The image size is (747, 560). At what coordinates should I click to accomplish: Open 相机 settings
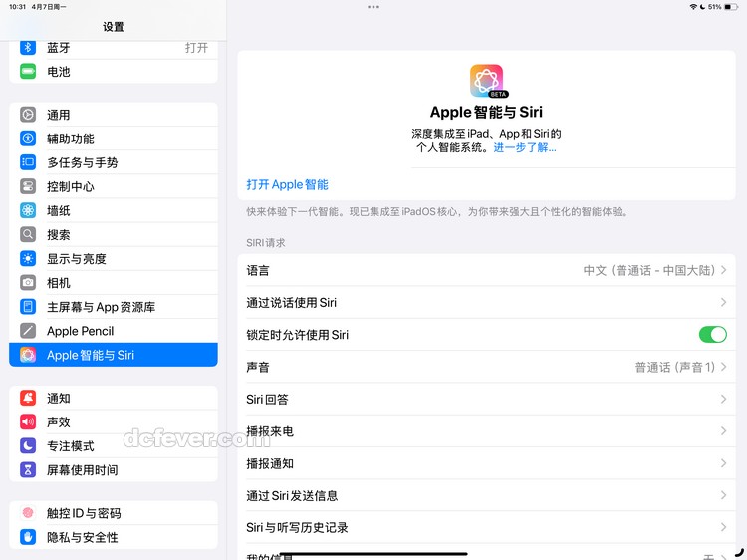coord(114,283)
